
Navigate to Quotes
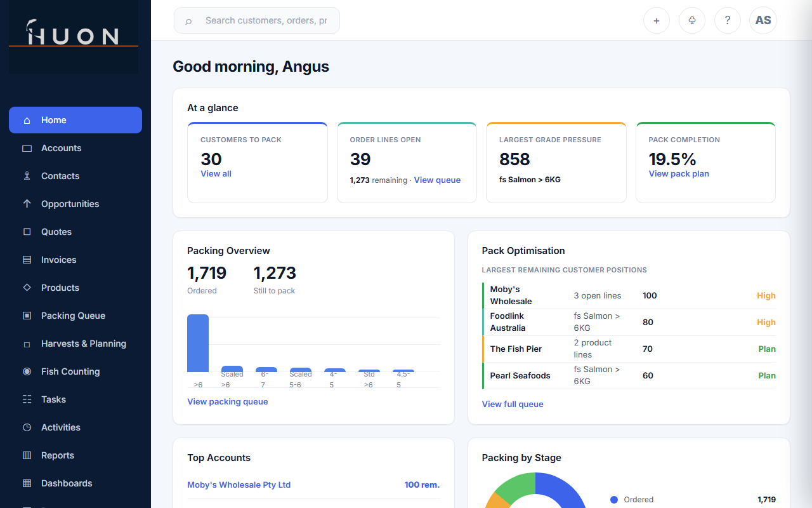pyautogui.click(x=75, y=232)
